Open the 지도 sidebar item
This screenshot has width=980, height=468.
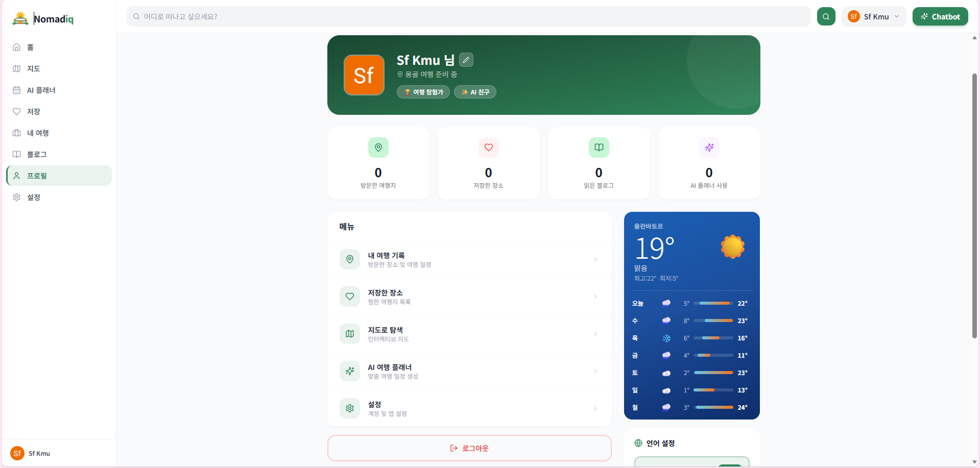(x=59, y=68)
